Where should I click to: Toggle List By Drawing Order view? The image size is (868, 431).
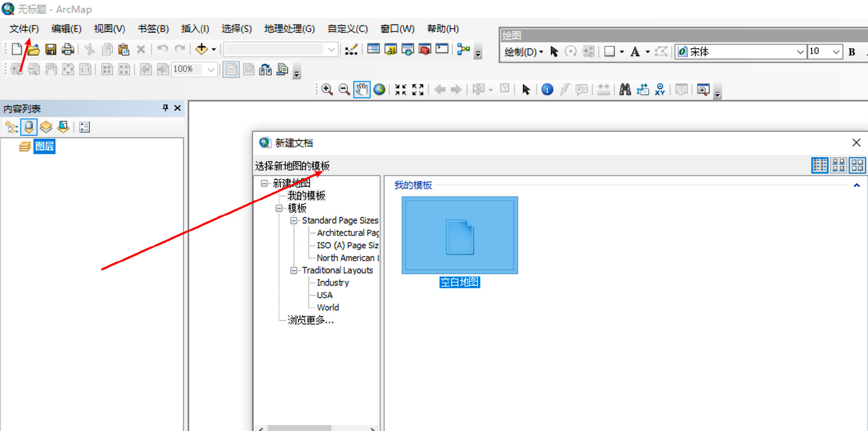point(12,127)
